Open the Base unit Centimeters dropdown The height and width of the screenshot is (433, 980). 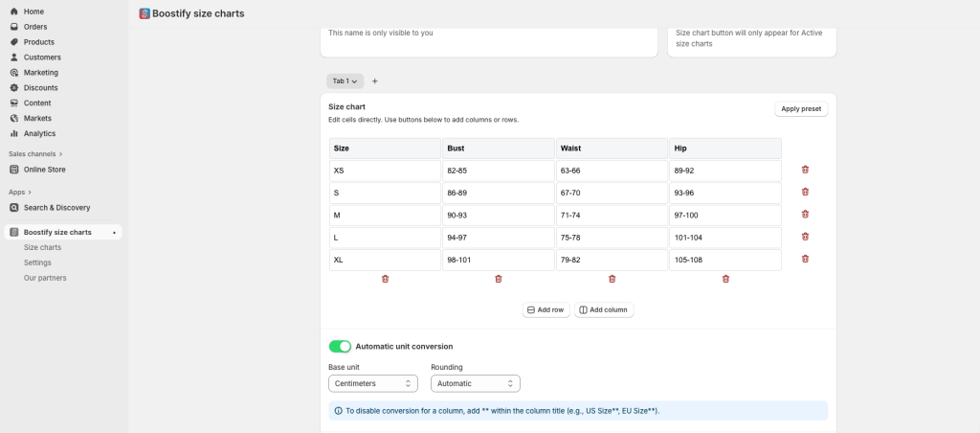(373, 383)
